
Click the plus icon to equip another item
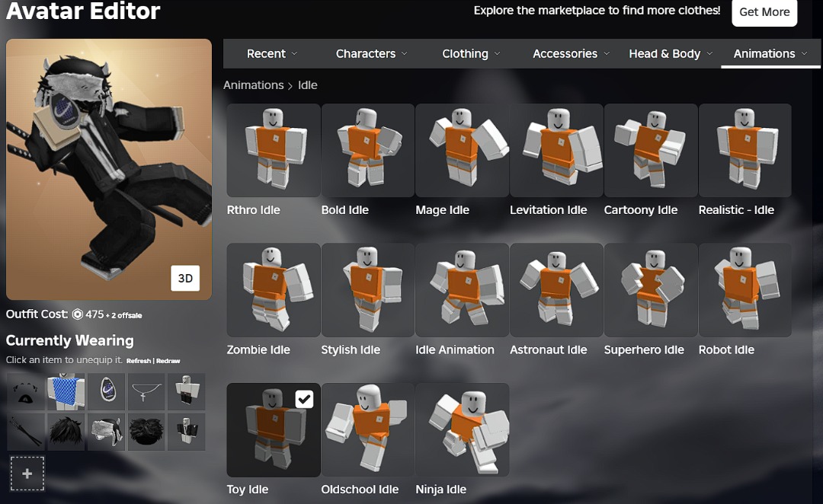(27, 473)
